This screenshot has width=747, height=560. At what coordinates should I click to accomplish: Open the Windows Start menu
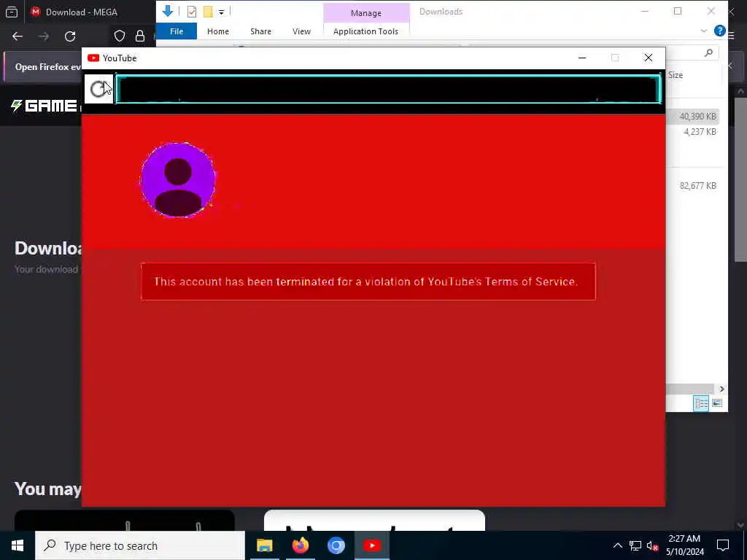click(18, 545)
